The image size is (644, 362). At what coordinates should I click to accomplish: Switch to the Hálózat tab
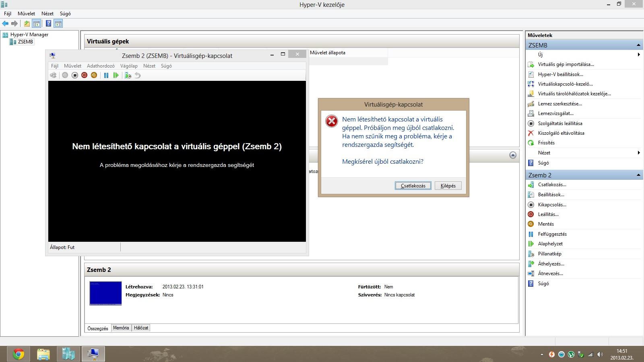point(141,328)
